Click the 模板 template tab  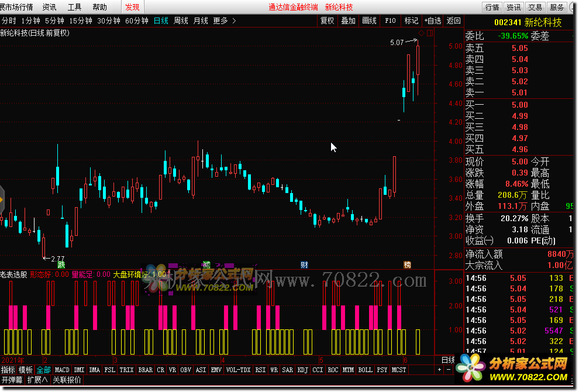click(x=26, y=370)
